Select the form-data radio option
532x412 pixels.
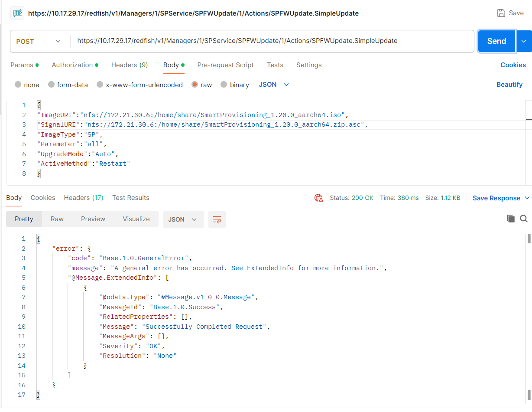(x=52, y=85)
